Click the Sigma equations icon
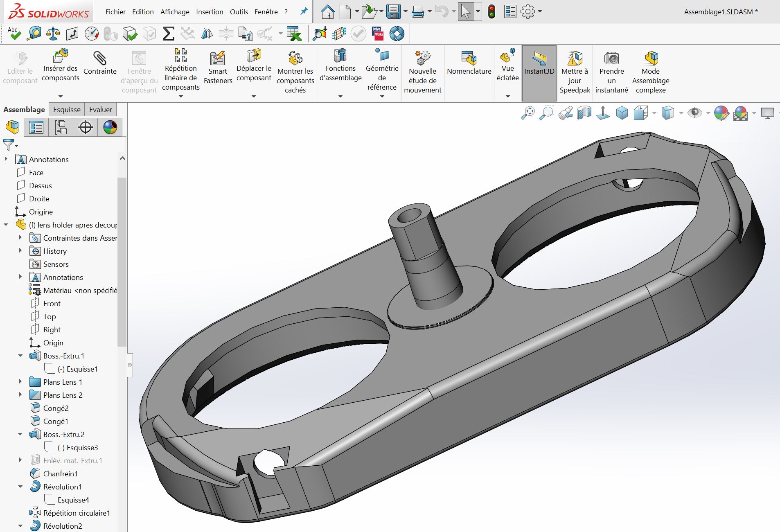Screen dimensions: 780x532 (x=168, y=34)
